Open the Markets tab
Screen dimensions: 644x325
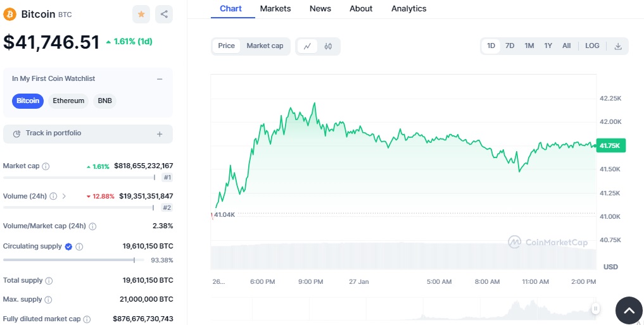pos(275,9)
